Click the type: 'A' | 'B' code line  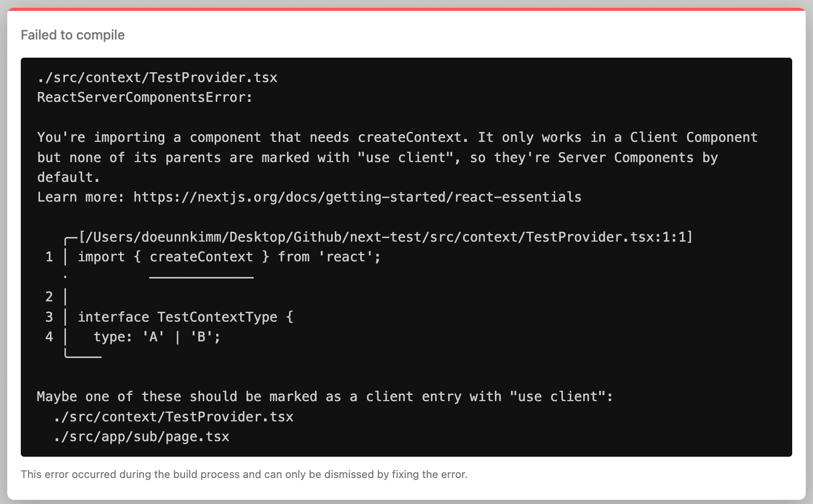click(x=156, y=337)
